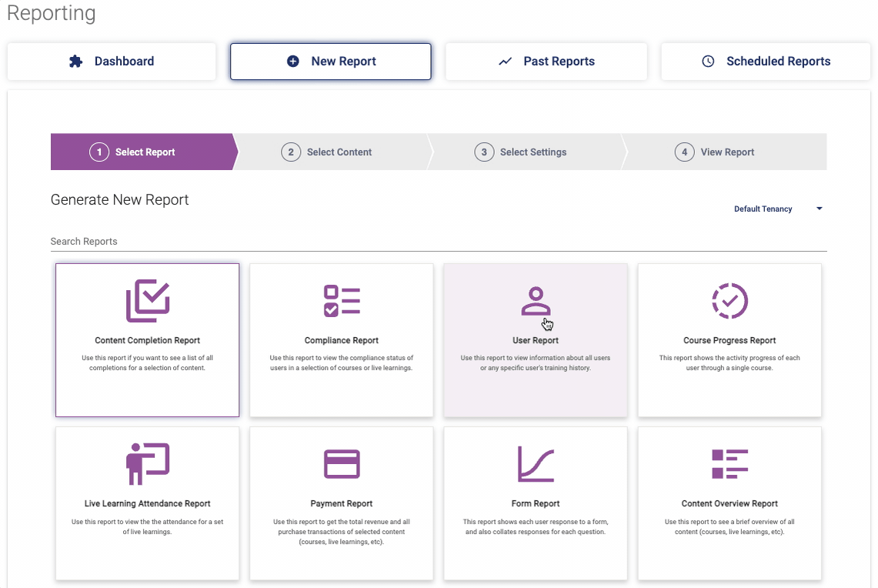Click the User Report person icon
The image size is (878, 588).
(x=536, y=301)
